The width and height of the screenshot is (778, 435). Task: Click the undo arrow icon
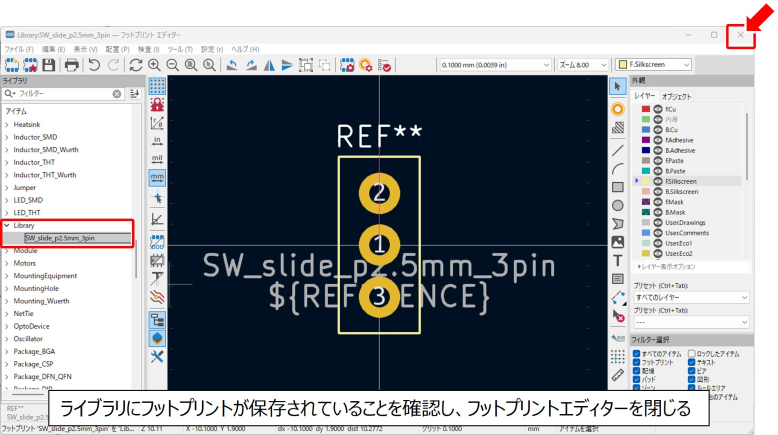(94, 65)
